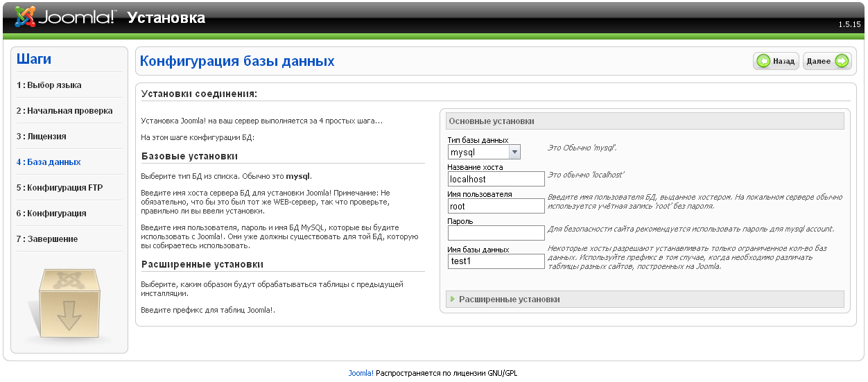868x382 pixels.
Task: Click the empty Пароль field
Action: pyautogui.click(x=496, y=233)
